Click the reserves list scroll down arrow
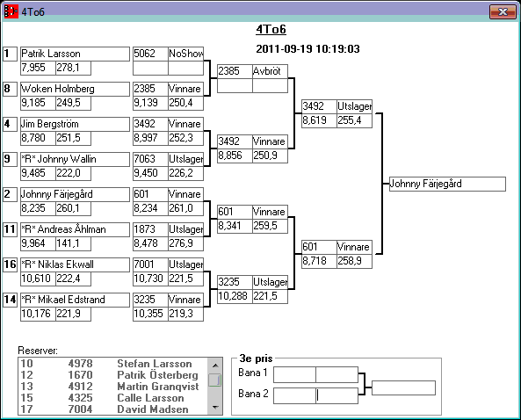This screenshot has height=420, width=521. pyautogui.click(x=215, y=408)
